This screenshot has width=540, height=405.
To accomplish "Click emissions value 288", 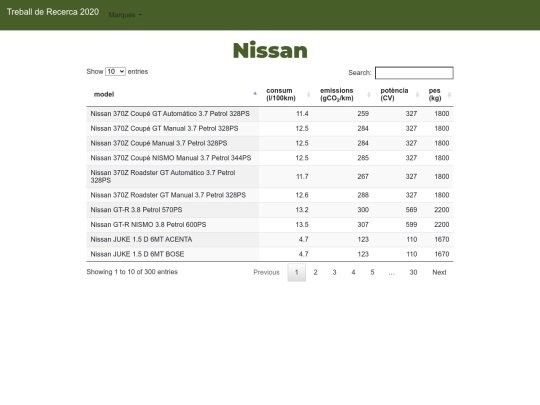I will (363, 195).
